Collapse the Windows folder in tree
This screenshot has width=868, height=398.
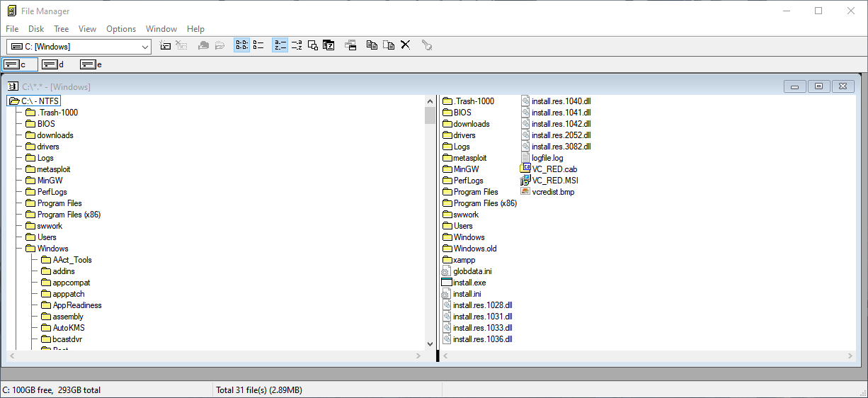pos(47,249)
